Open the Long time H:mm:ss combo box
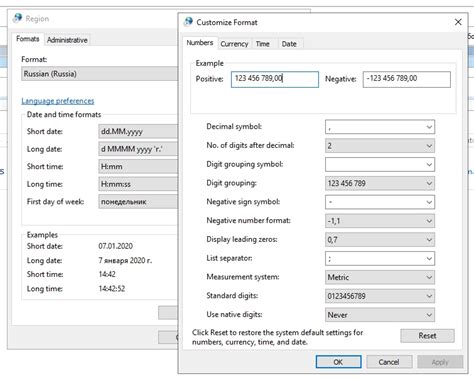This screenshot has height=379, width=474. click(x=138, y=184)
